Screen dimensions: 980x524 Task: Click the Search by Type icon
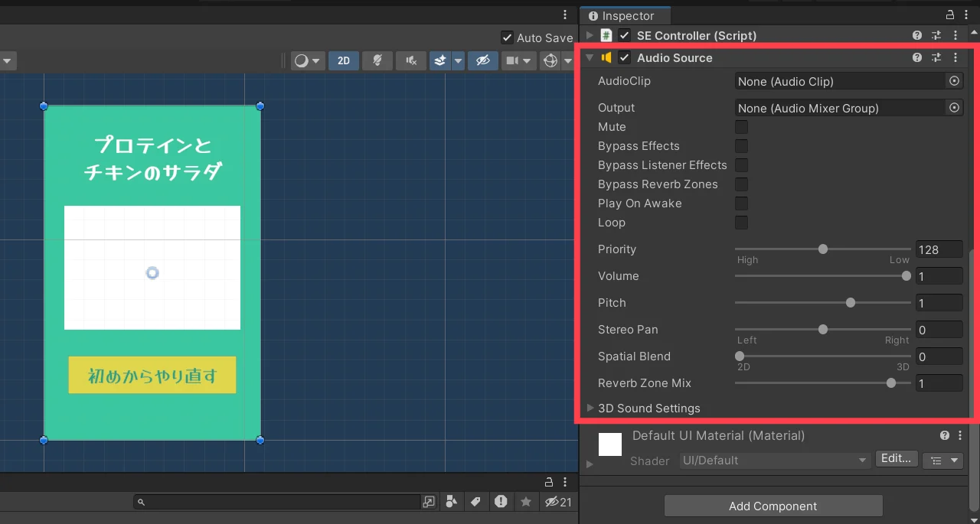[x=451, y=502]
